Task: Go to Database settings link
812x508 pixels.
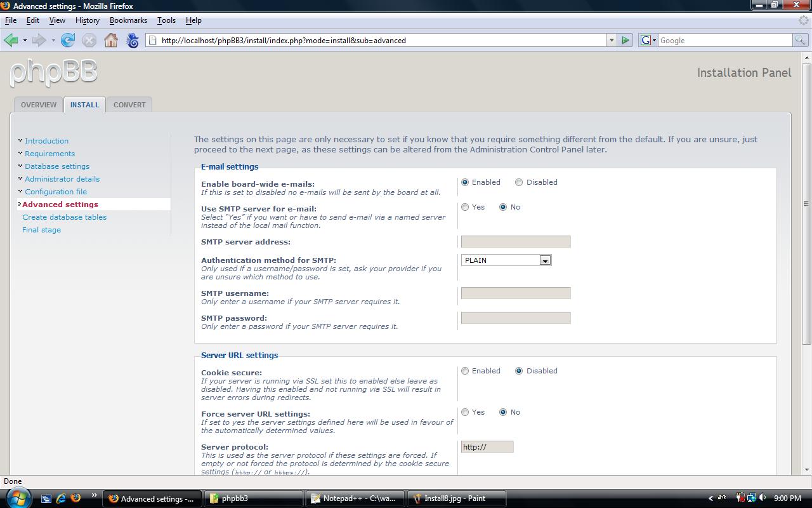Action: click(57, 166)
